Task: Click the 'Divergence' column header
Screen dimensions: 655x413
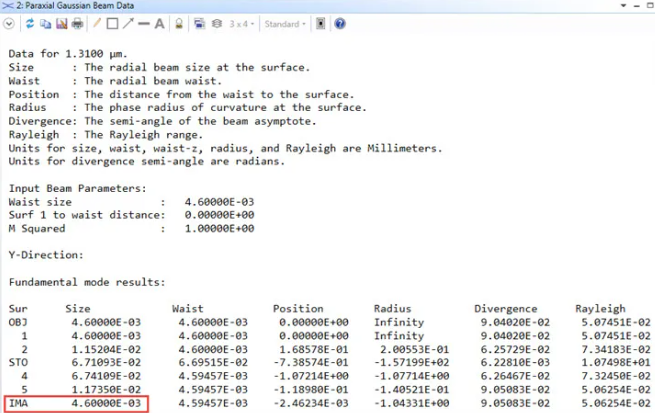Action: pos(505,309)
